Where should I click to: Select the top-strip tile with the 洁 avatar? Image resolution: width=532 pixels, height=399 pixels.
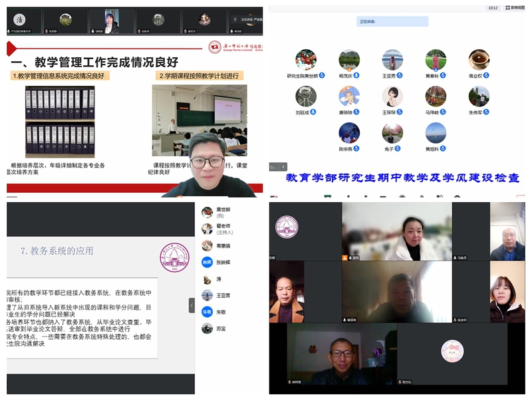tap(25, 21)
